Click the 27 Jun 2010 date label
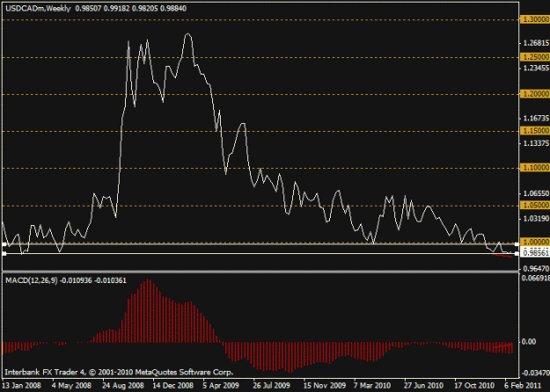 [x=423, y=386]
